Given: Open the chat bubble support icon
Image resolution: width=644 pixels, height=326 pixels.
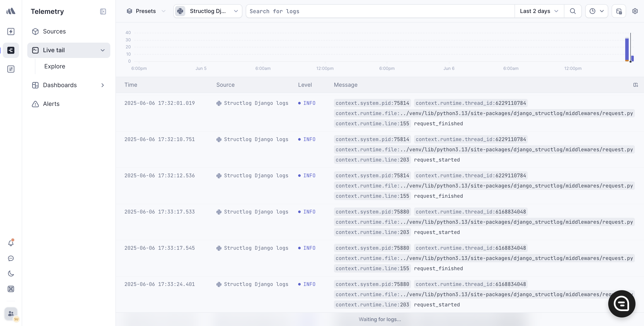Looking at the screenshot, I should (x=11, y=258).
